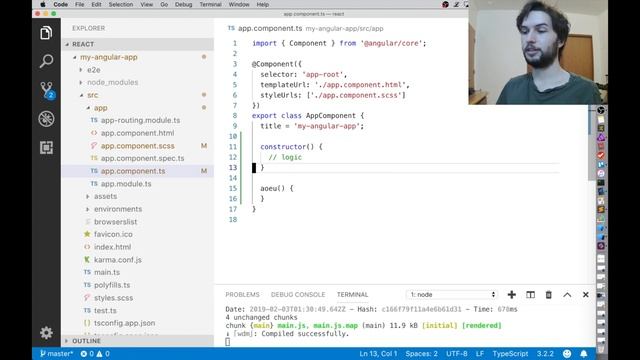The width and height of the screenshot is (640, 360).
Task: Change encoding via UTF-8
Action: click(x=457, y=354)
